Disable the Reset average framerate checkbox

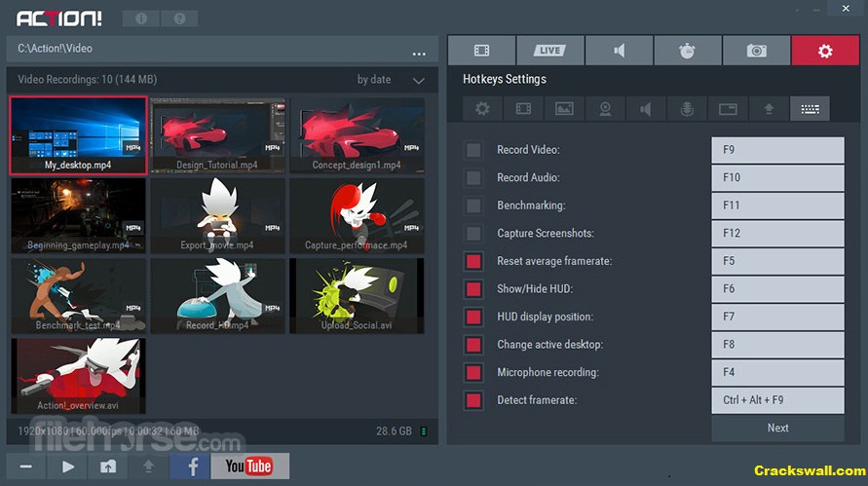pyautogui.click(x=473, y=261)
